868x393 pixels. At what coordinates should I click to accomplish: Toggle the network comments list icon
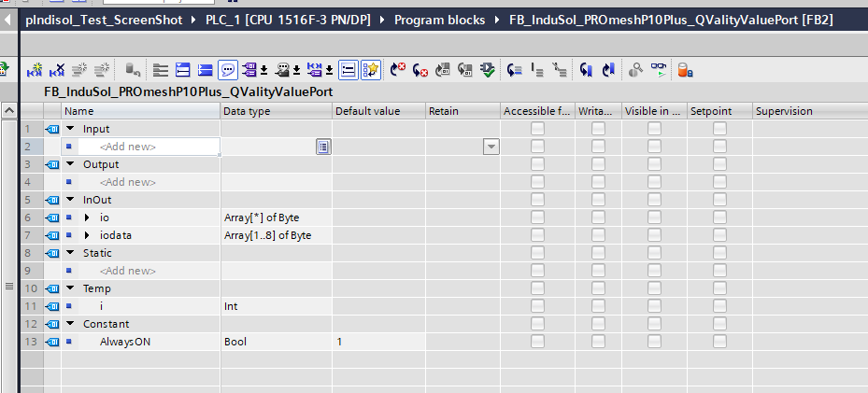[x=349, y=70]
